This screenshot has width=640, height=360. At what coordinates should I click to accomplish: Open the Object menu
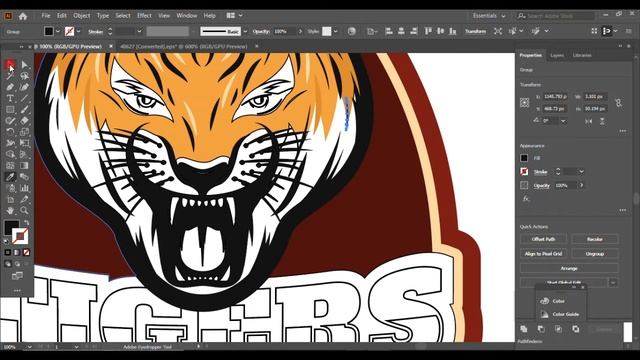tap(82, 16)
